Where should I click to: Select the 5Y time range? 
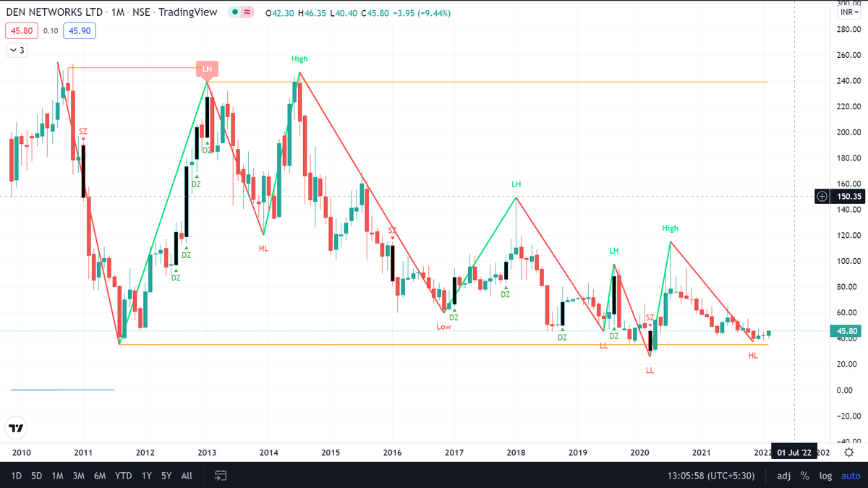click(166, 476)
